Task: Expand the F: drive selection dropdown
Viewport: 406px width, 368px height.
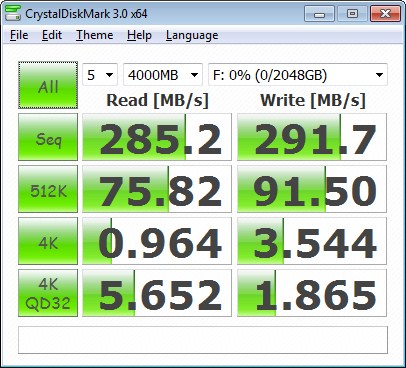Action: coord(298,75)
